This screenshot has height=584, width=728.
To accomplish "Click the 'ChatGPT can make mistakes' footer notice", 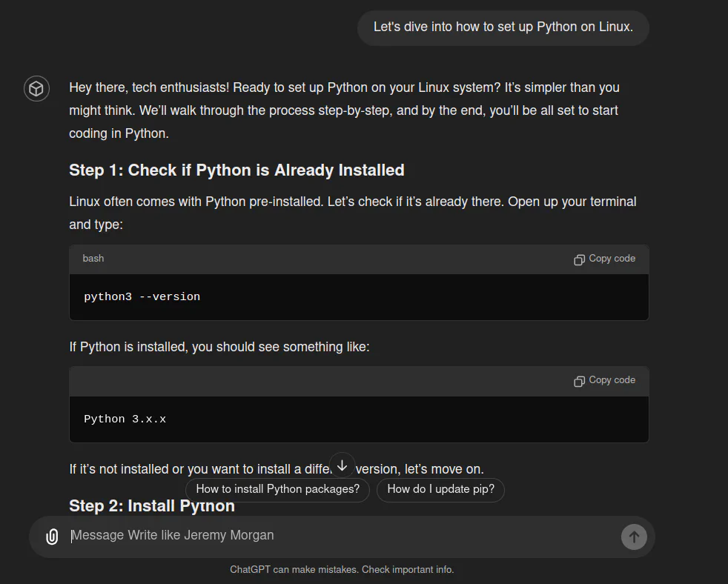I will (x=343, y=570).
